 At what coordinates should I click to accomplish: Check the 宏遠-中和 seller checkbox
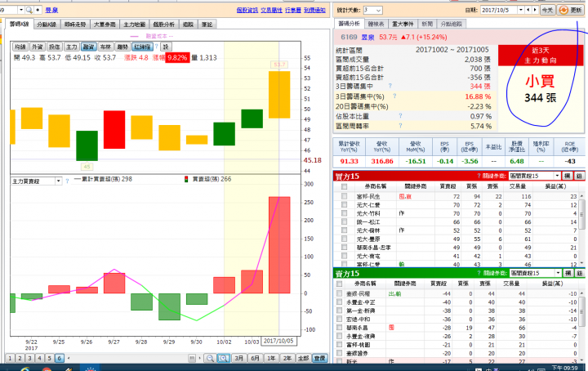[340, 320]
